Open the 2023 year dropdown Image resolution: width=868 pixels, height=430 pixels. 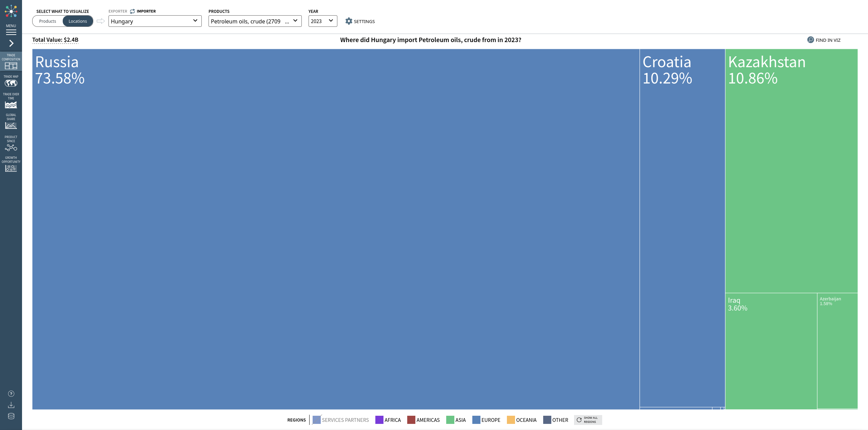322,21
